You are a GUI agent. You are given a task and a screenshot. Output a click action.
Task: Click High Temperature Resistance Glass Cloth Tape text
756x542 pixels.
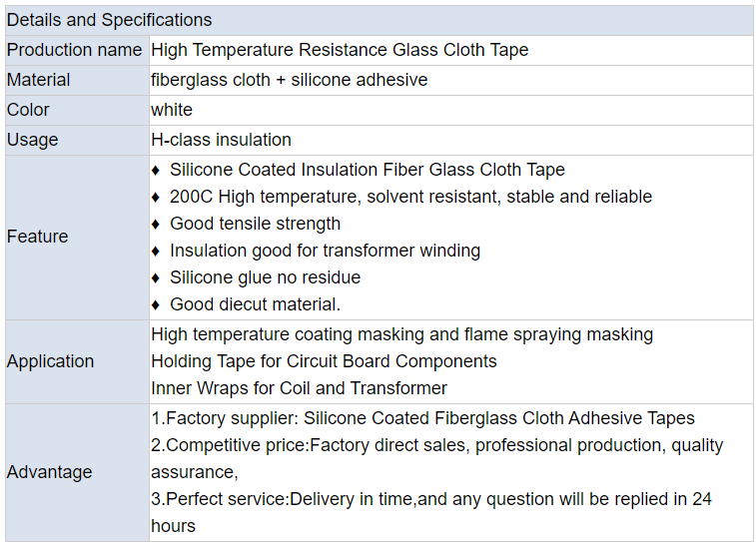click(340, 50)
